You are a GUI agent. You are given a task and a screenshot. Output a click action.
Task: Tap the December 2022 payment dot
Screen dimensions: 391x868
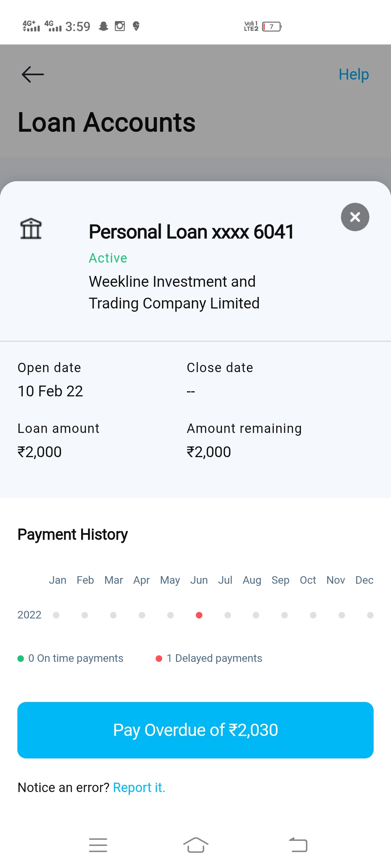coord(370,615)
